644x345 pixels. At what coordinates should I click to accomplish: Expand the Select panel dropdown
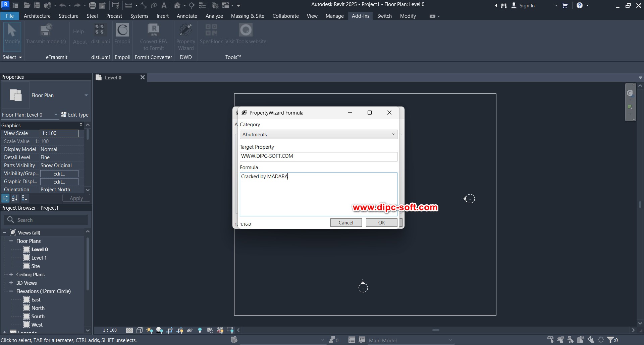pyautogui.click(x=12, y=57)
